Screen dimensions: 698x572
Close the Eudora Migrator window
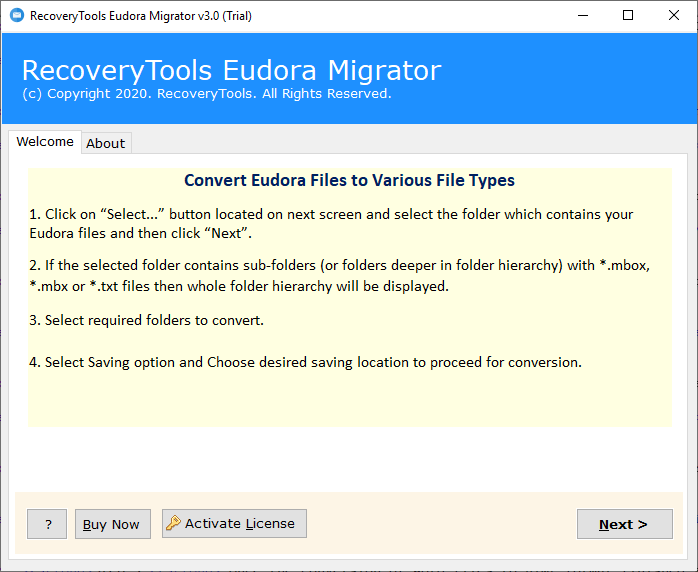point(674,16)
